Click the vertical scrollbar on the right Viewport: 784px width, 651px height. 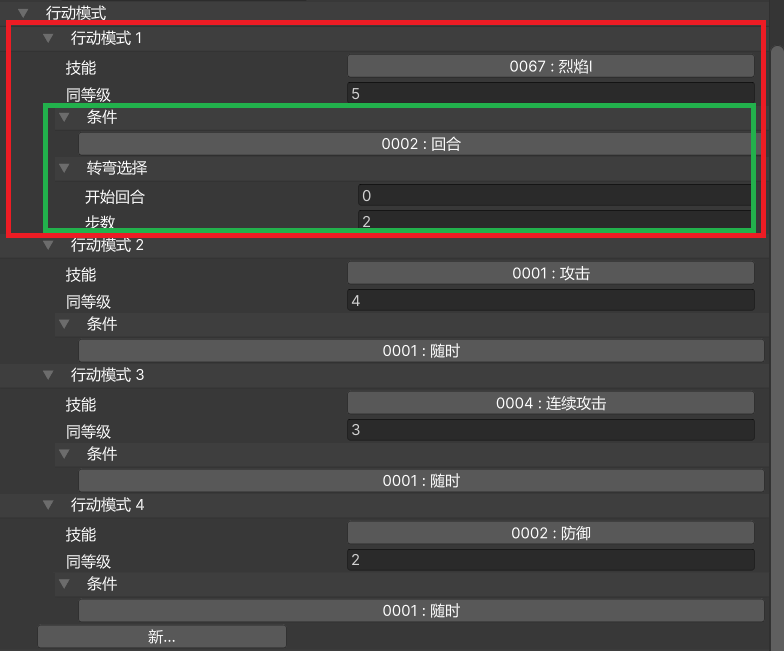click(x=777, y=150)
